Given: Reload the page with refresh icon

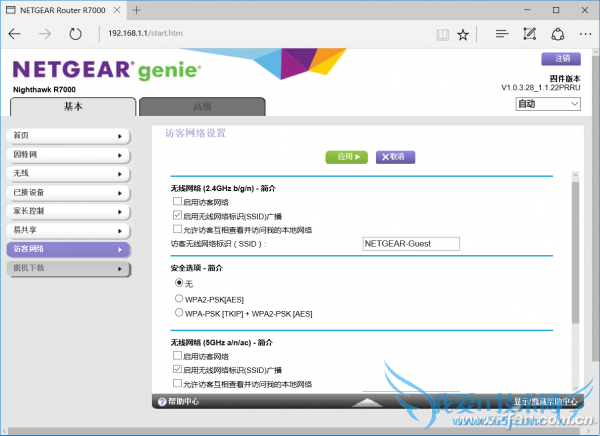Looking at the screenshot, I should coord(75,34).
